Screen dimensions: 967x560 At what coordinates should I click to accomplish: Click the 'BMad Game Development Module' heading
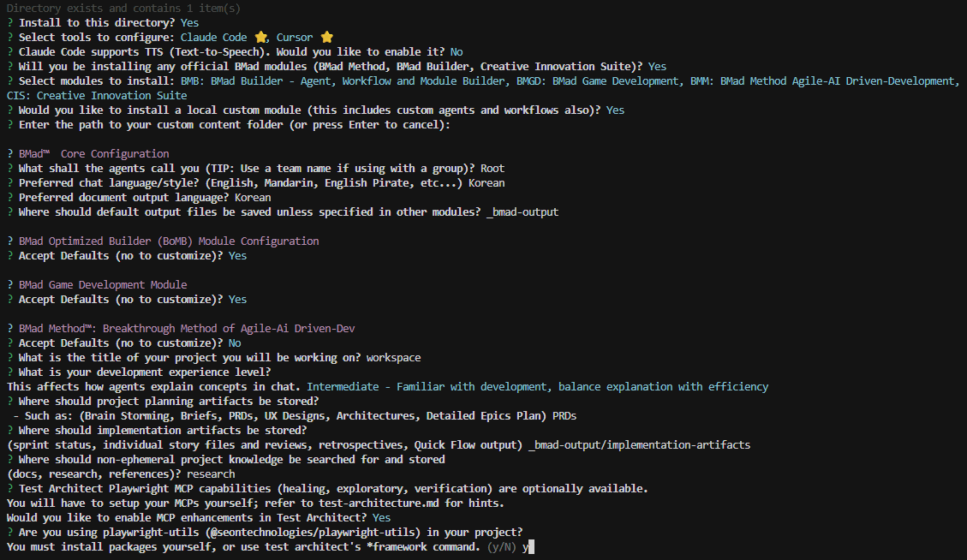pos(103,285)
